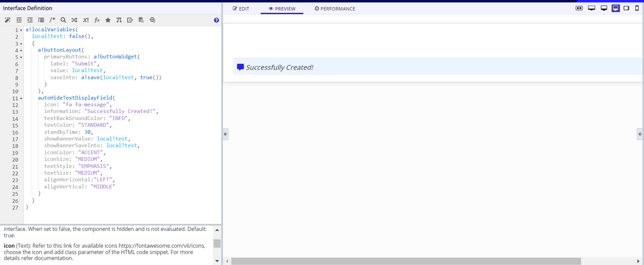Click the preview scrollbar left arrow

coord(227,261)
